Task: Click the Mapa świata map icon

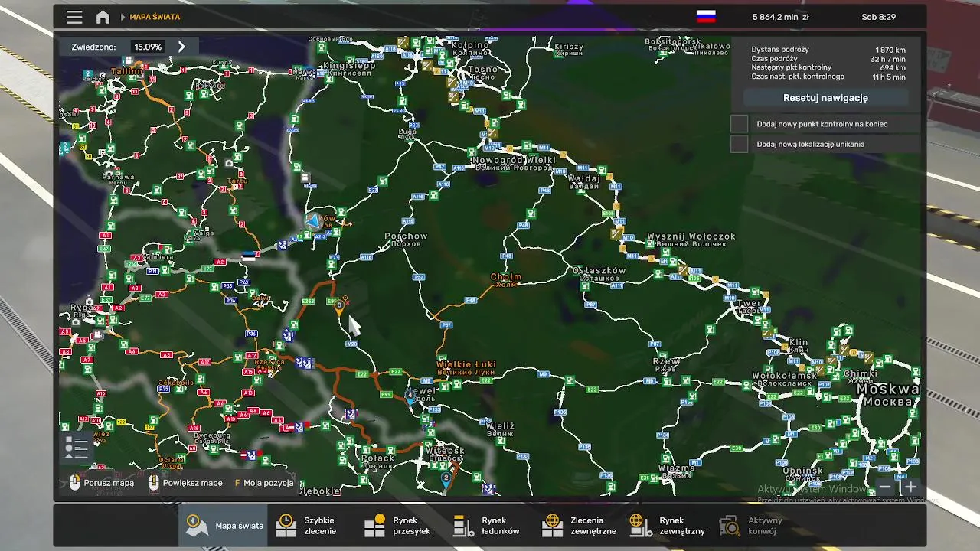Action: click(198, 526)
